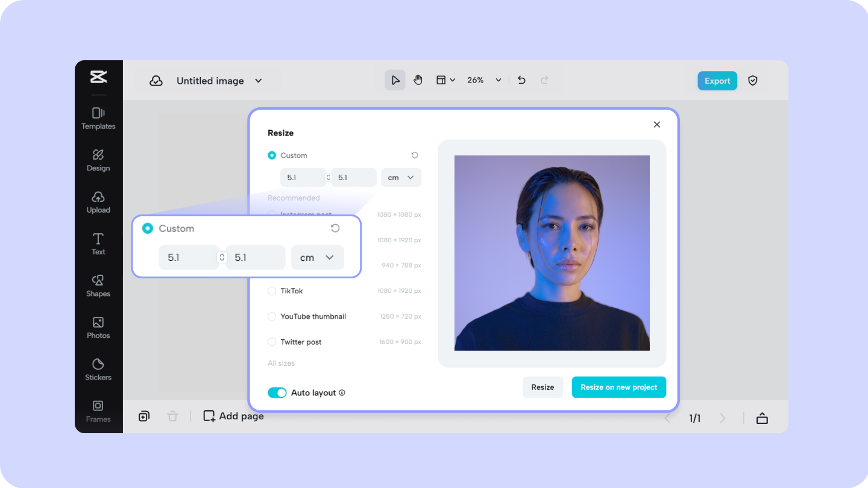Click the 1/1 page counter
Screen dimensions: 868x488
pyautogui.click(x=695, y=418)
